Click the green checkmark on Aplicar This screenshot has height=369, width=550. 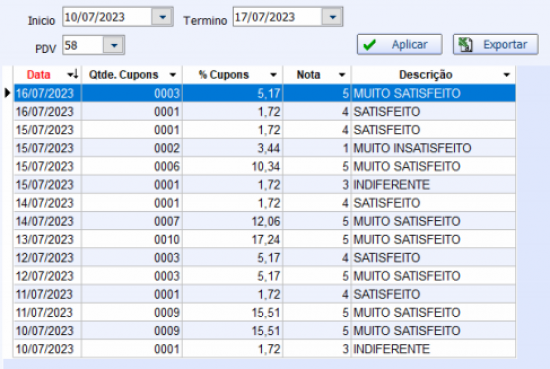[369, 45]
